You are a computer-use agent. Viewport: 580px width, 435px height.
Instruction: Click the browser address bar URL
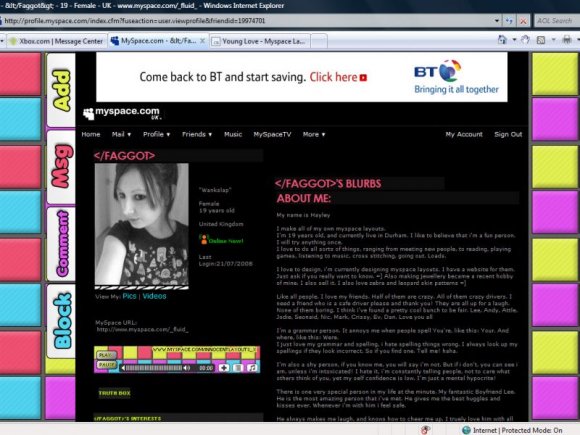click(135, 21)
